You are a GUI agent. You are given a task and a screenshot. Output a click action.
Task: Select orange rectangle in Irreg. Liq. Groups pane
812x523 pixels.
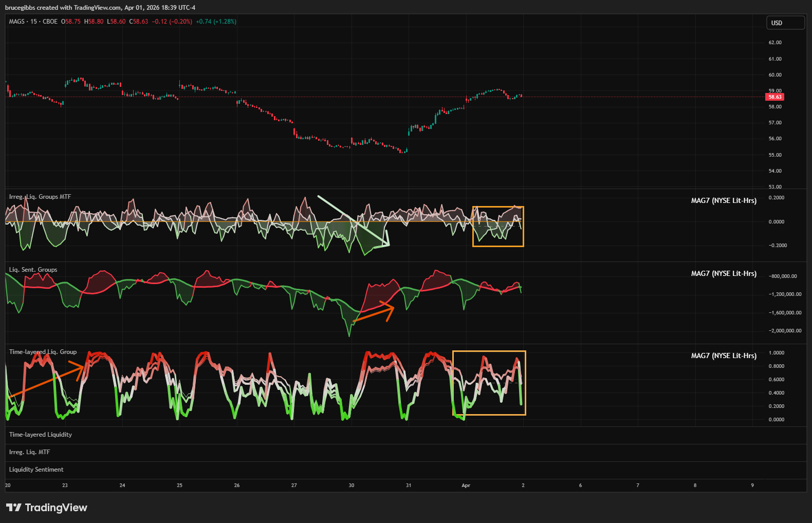[x=498, y=208]
